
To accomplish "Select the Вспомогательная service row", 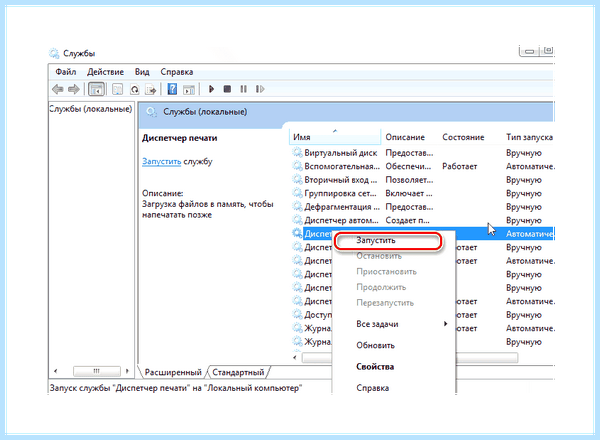I will coord(342,166).
